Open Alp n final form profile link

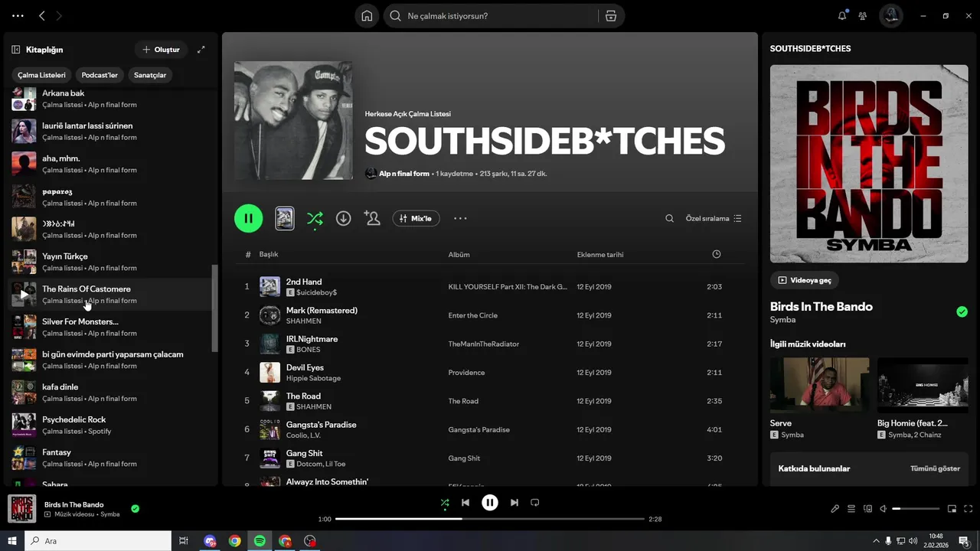404,174
